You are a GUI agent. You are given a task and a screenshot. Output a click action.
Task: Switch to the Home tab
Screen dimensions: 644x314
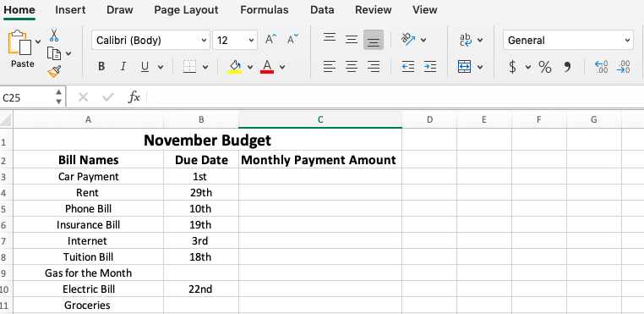(19, 10)
